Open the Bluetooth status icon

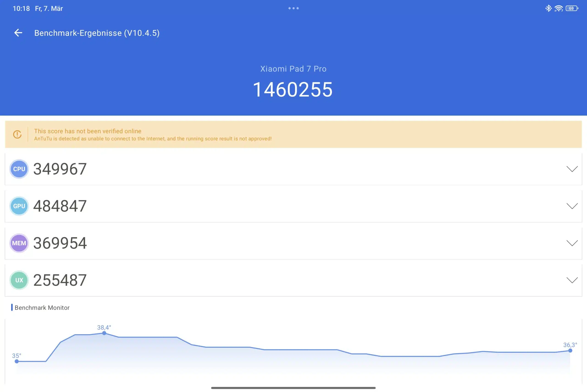548,8
